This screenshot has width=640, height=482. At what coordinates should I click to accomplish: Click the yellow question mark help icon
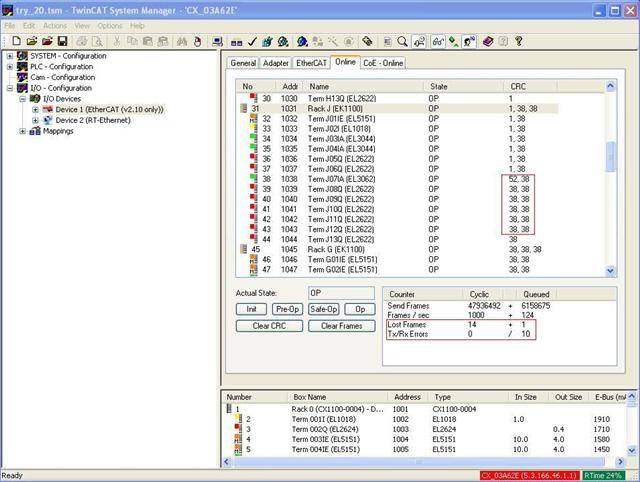coord(519,41)
